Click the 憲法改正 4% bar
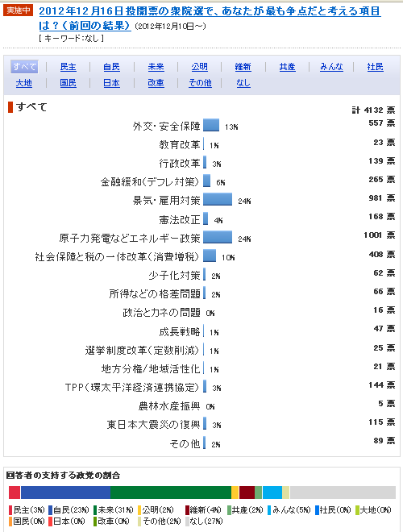 206,218
